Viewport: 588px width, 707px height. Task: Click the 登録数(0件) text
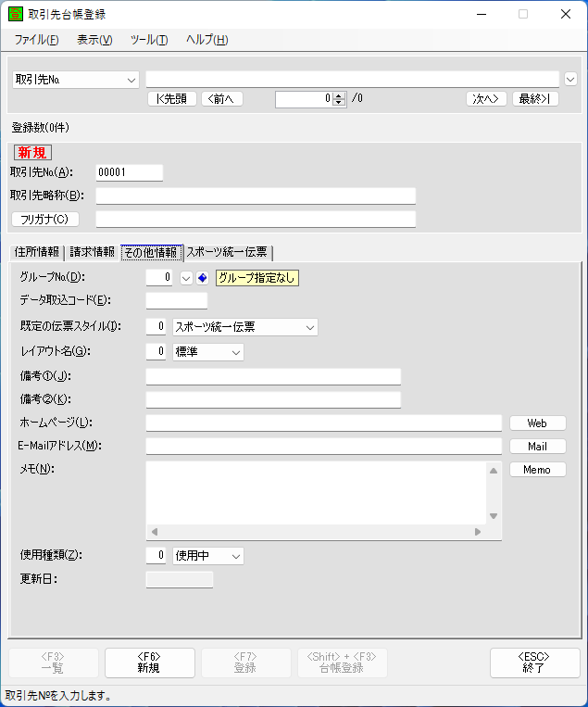[x=41, y=128]
